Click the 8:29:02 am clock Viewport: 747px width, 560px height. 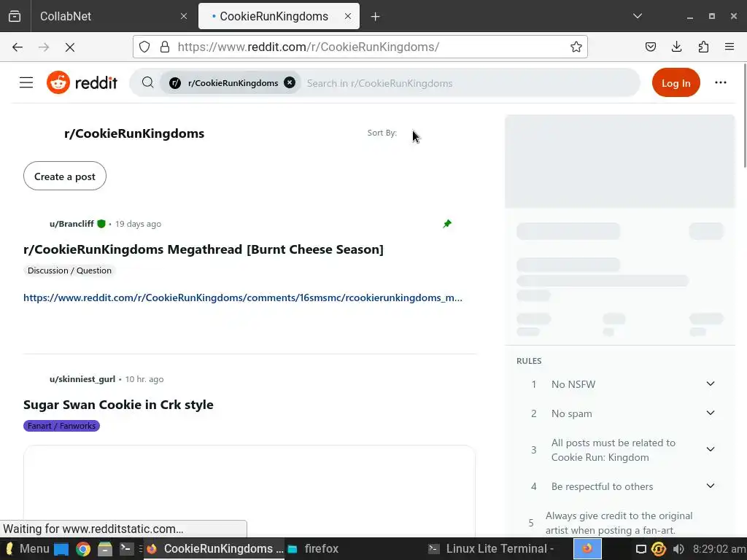tap(718, 549)
